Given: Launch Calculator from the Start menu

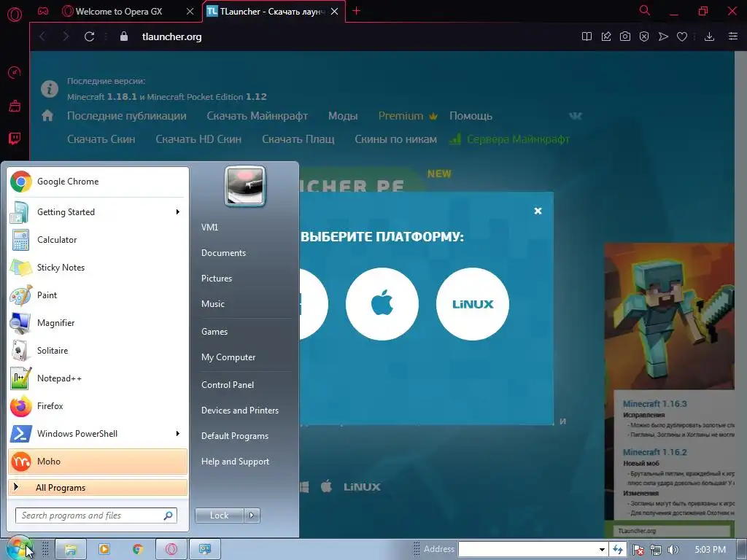Looking at the screenshot, I should click(x=98, y=239).
